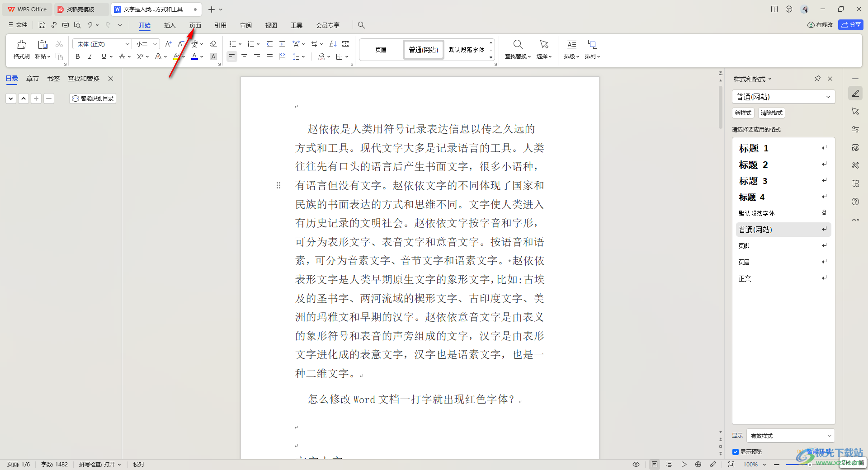This screenshot has width=868, height=470.
Task: Open the 会员专享 tab
Action: pyautogui.click(x=328, y=25)
